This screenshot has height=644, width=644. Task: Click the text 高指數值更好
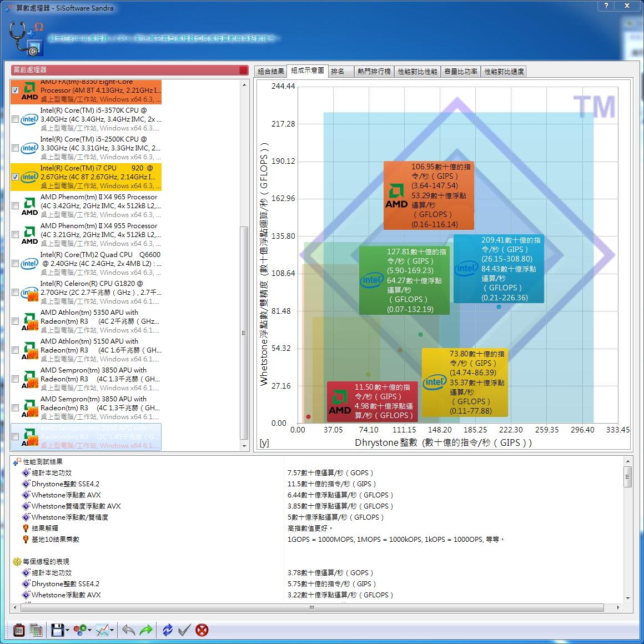(310, 528)
